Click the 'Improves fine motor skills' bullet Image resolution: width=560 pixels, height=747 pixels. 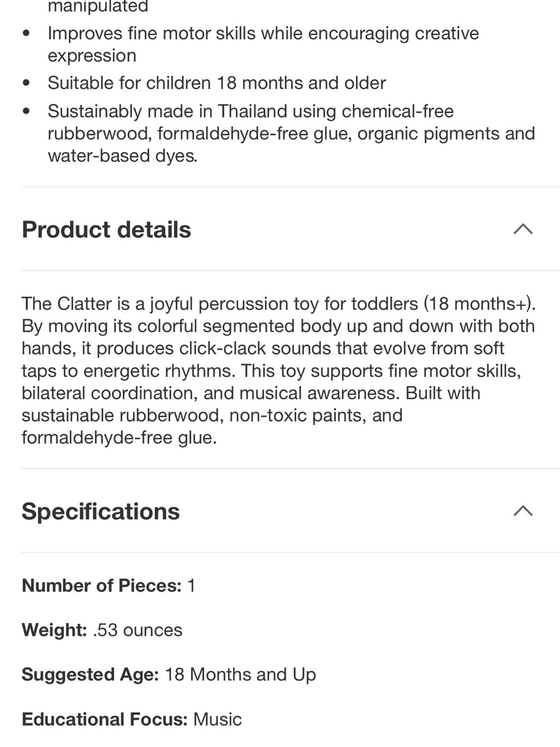(263, 44)
